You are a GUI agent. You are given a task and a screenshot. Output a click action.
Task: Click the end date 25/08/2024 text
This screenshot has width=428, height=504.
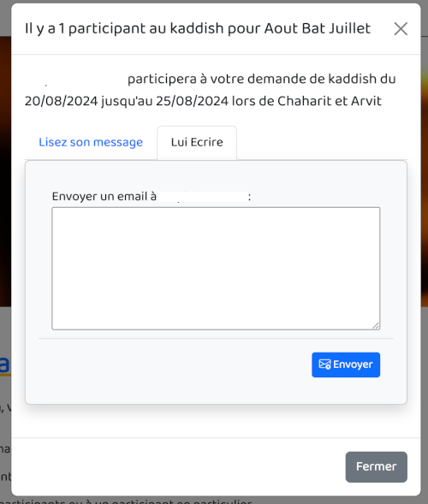tap(193, 101)
